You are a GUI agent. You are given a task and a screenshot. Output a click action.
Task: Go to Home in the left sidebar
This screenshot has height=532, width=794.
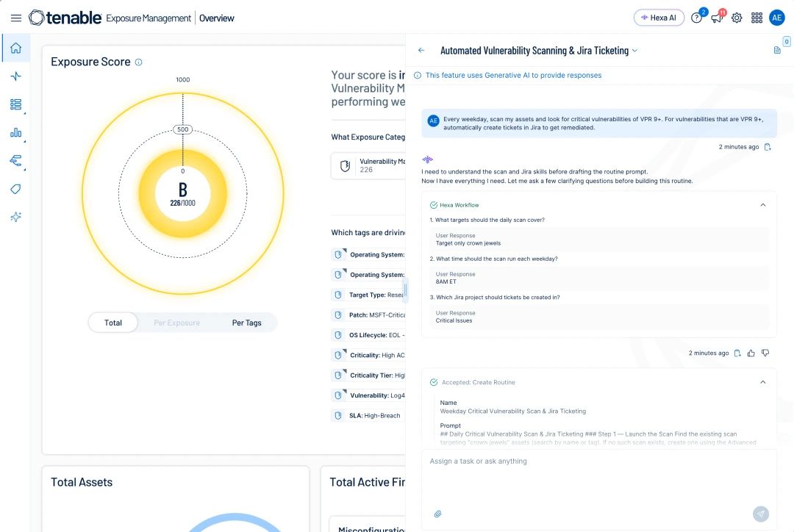tap(15, 48)
